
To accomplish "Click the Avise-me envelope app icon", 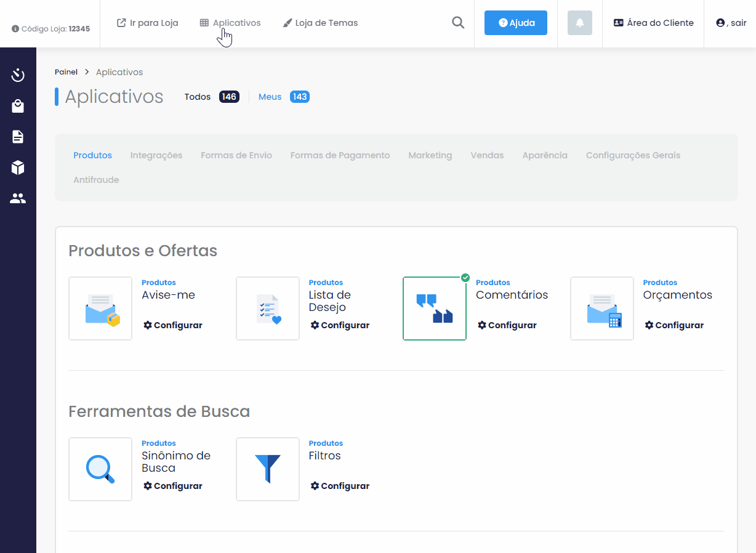I will click(x=100, y=309).
